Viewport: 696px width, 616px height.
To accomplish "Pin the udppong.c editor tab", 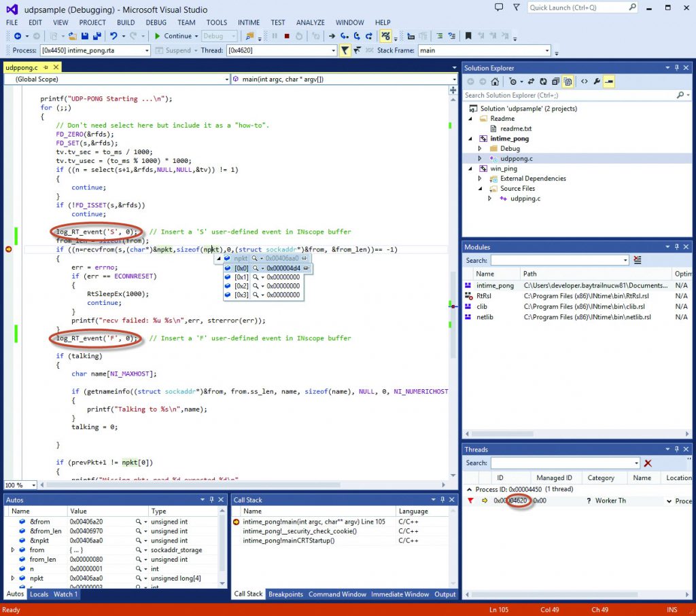I will click(46, 67).
